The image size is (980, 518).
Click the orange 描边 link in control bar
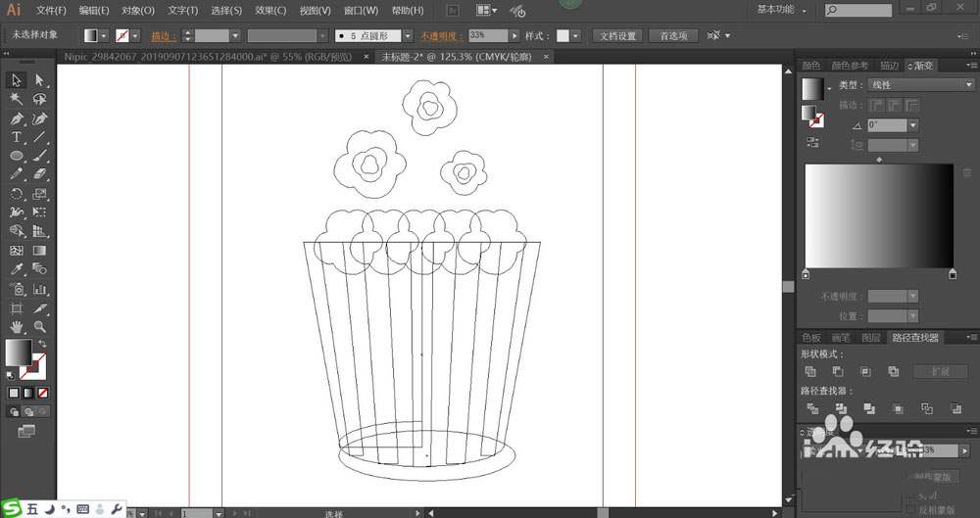point(163,36)
